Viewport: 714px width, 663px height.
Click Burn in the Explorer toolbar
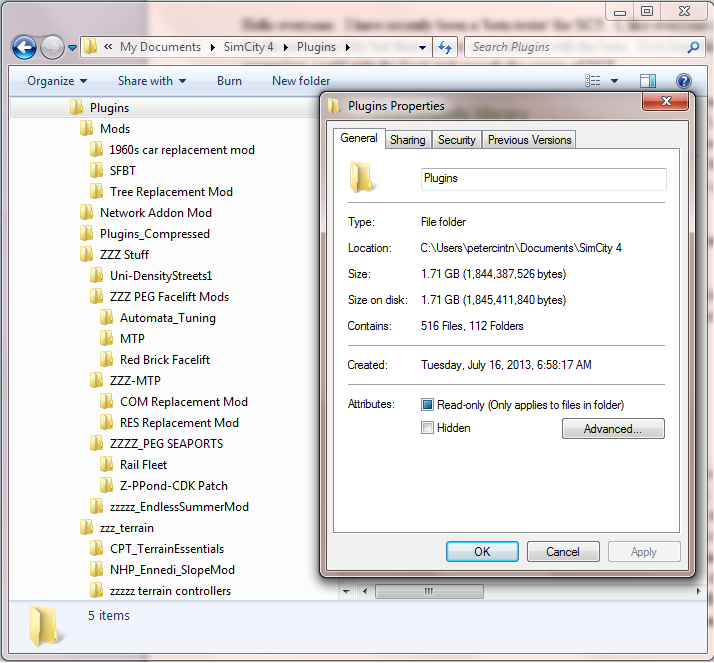tap(229, 81)
